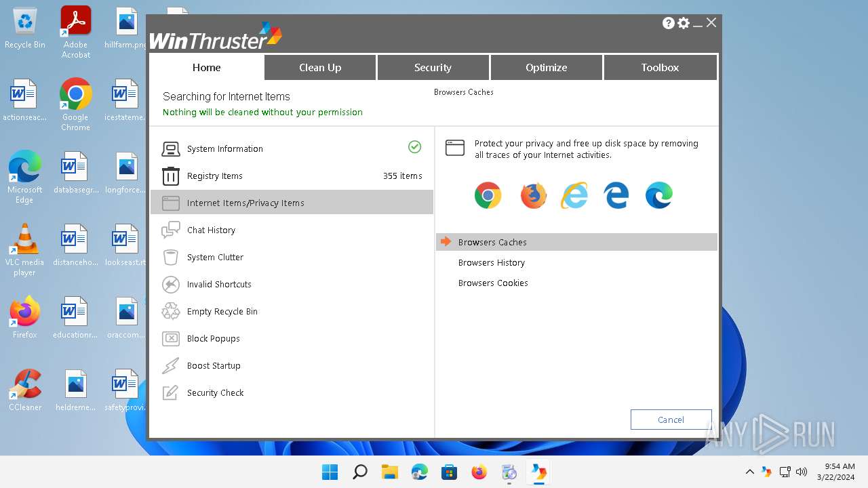The width and height of the screenshot is (868, 488).
Task: Open Microsoft Store from the taskbar
Action: point(450,472)
